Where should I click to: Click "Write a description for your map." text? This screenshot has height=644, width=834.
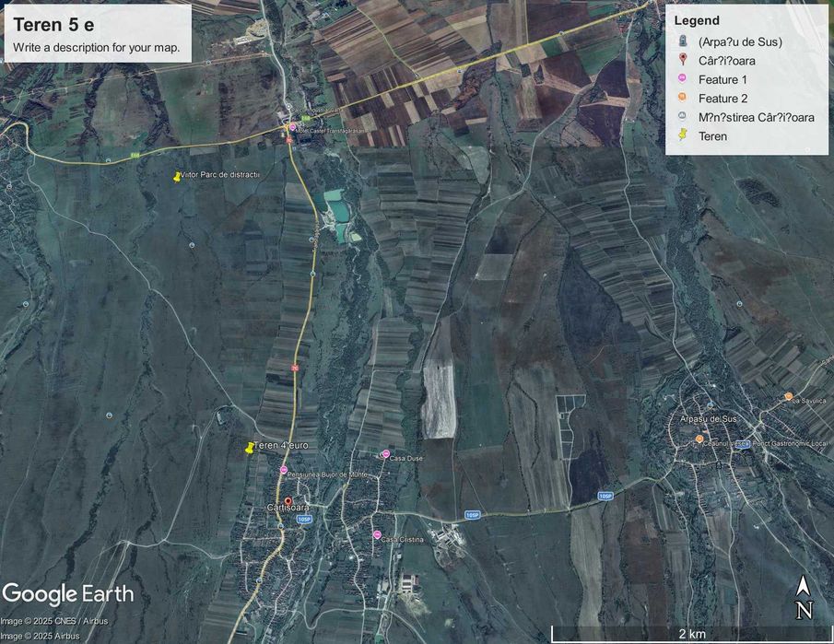tap(96, 47)
